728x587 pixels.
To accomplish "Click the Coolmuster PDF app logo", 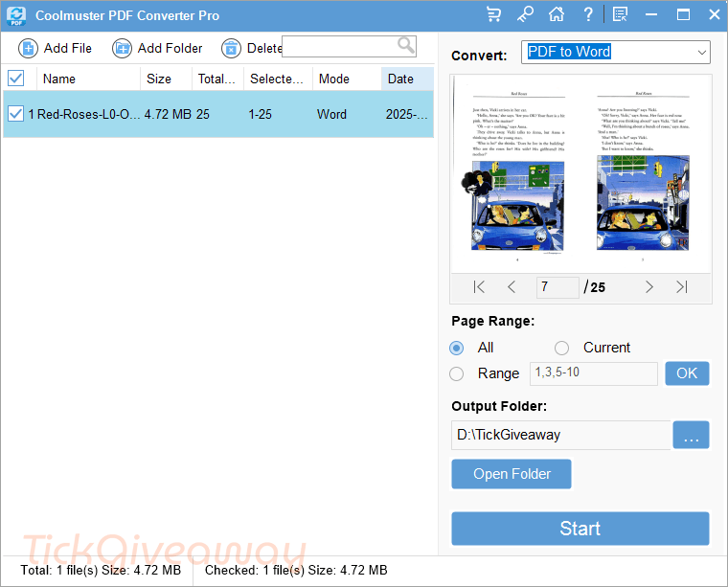I will 16,15.
